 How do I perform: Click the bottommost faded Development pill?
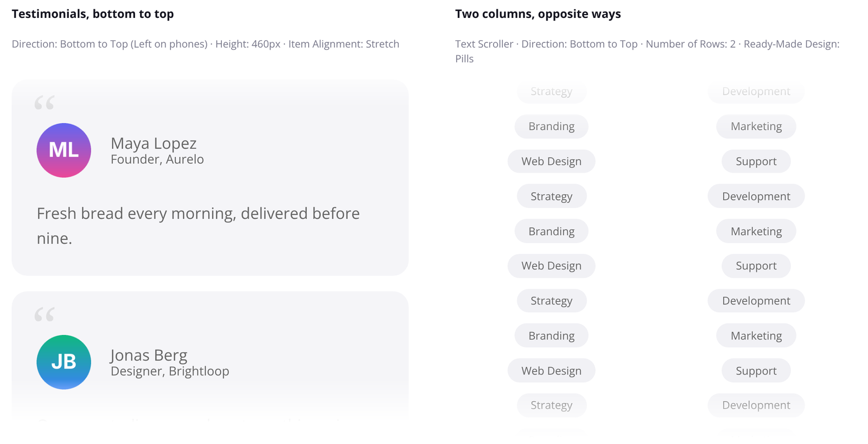point(756,405)
